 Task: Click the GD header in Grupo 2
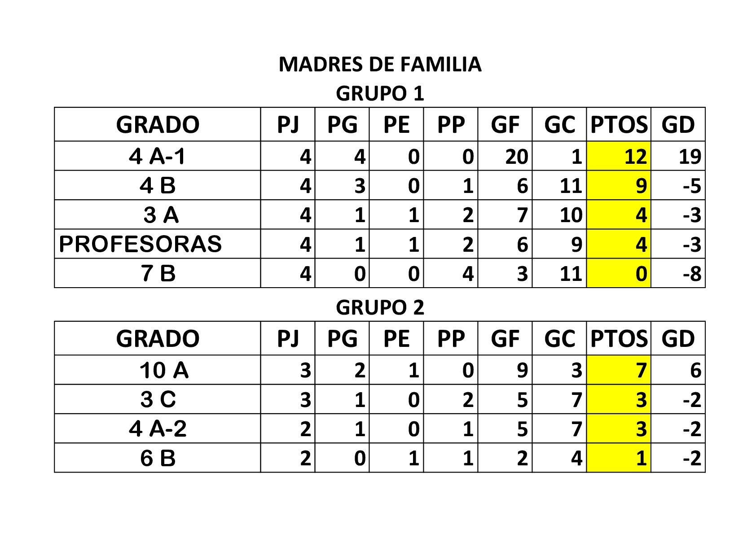[x=678, y=338]
